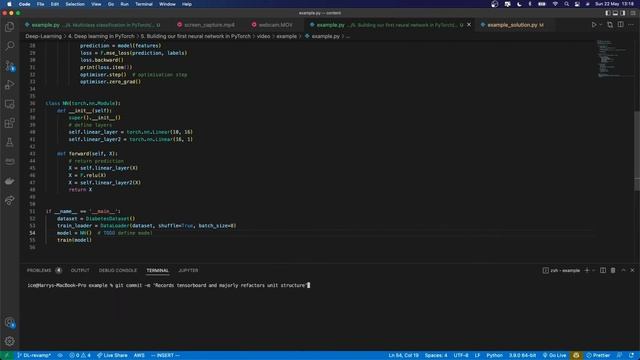Click the errors and warnings count
Screen dimensions: 640x360
(x=80, y=356)
